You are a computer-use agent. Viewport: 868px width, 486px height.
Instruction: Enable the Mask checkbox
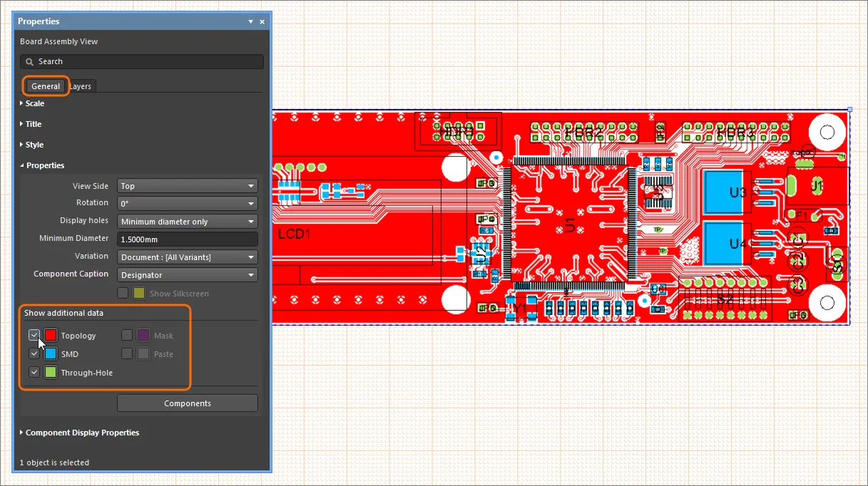point(127,335)
